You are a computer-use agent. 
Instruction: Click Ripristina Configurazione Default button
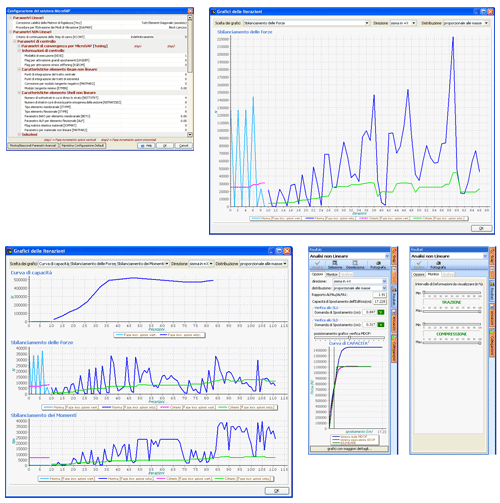pyautogui.click(x=83, y=146)
